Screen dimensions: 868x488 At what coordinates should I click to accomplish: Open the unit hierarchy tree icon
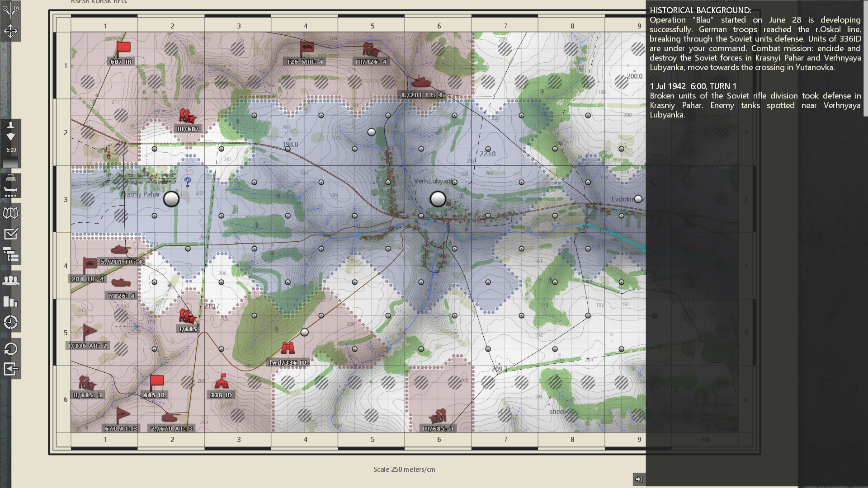[x=10, y=254]
